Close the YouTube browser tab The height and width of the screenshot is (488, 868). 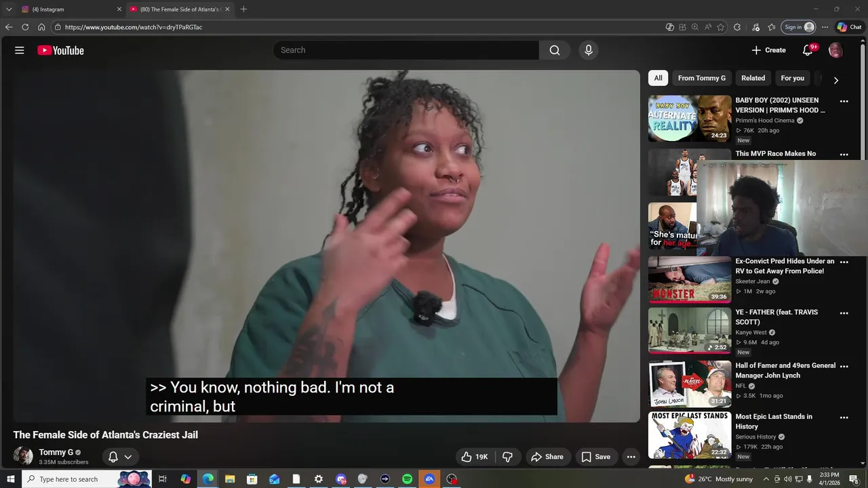click(x=227, y=9)
